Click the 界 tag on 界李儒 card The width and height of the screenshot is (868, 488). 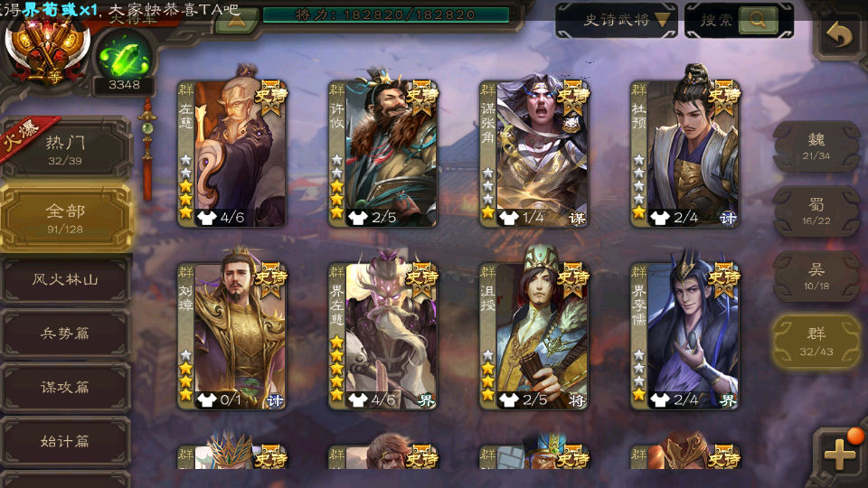[728, 400]
